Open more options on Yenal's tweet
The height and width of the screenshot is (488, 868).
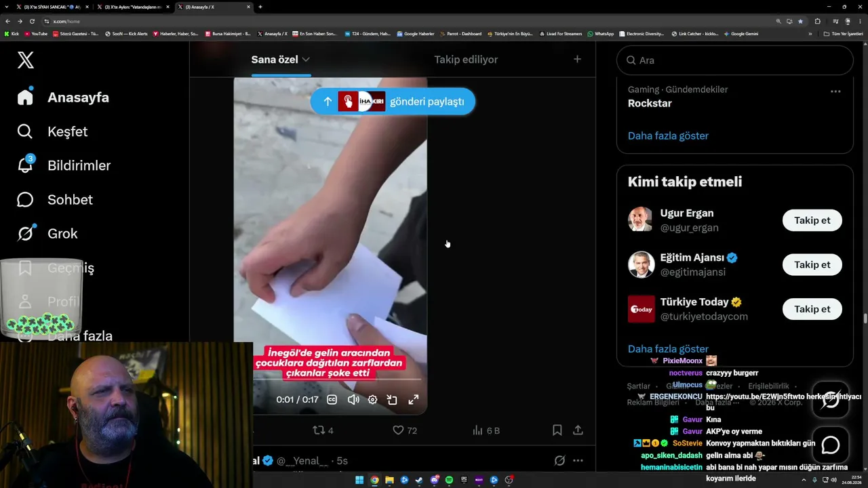[x=578, y=461]
